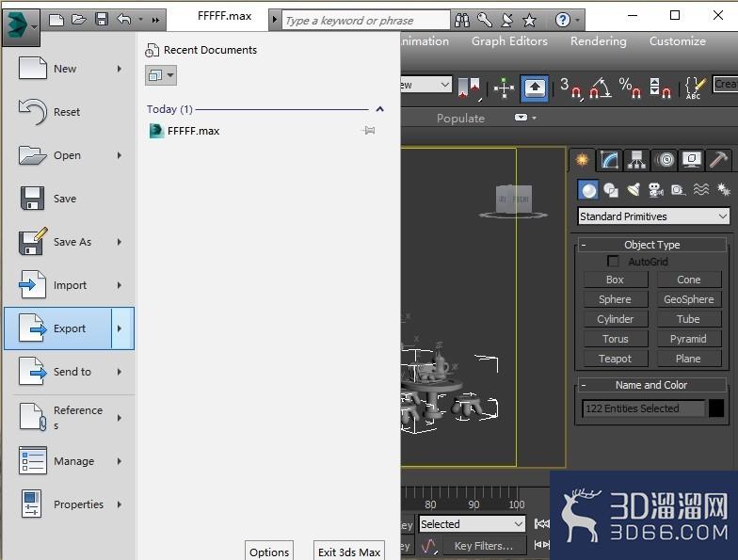Open the Send to menu entry
The height and width of the screenshot is (560, 738).
tap(70, 372)
